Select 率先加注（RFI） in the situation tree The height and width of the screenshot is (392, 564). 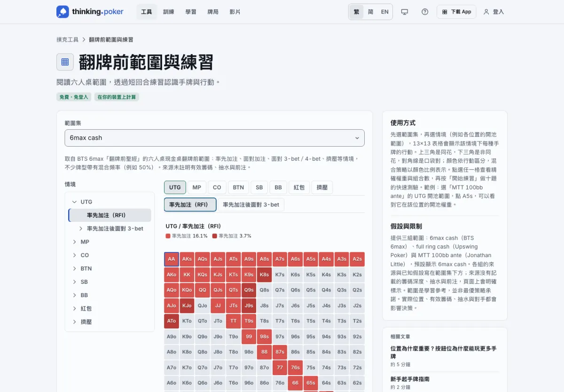click(x=110, y=215)
